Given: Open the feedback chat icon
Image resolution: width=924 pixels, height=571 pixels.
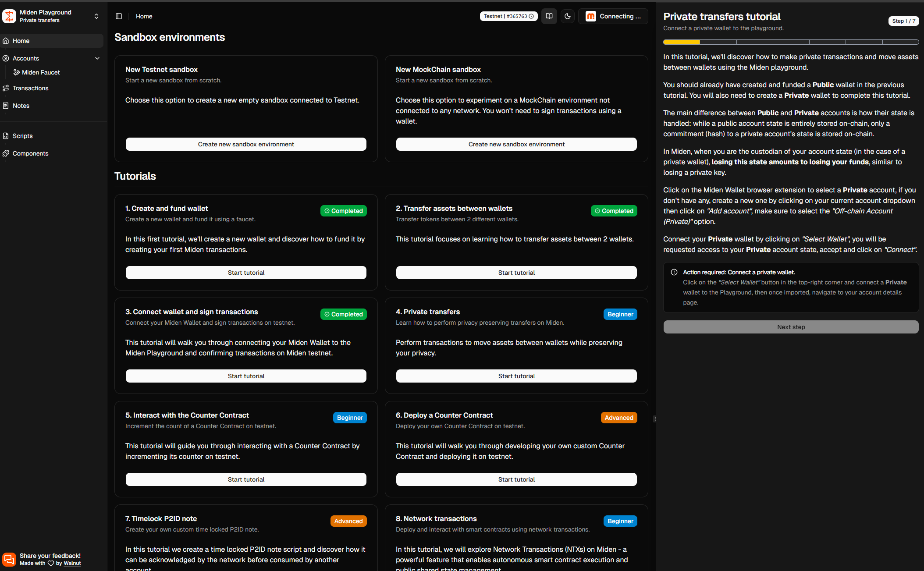Looking at the screenshot, I should pos(9,559).
